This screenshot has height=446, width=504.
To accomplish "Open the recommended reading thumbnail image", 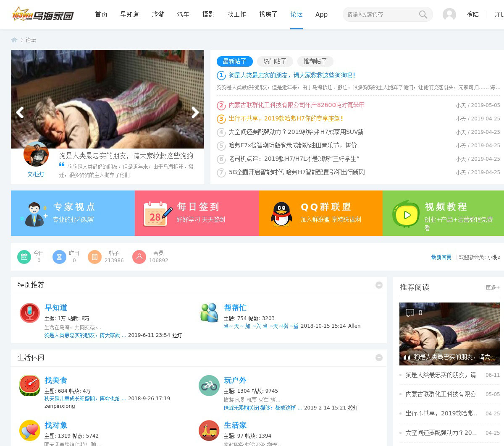I will click(x=449, y=334).
